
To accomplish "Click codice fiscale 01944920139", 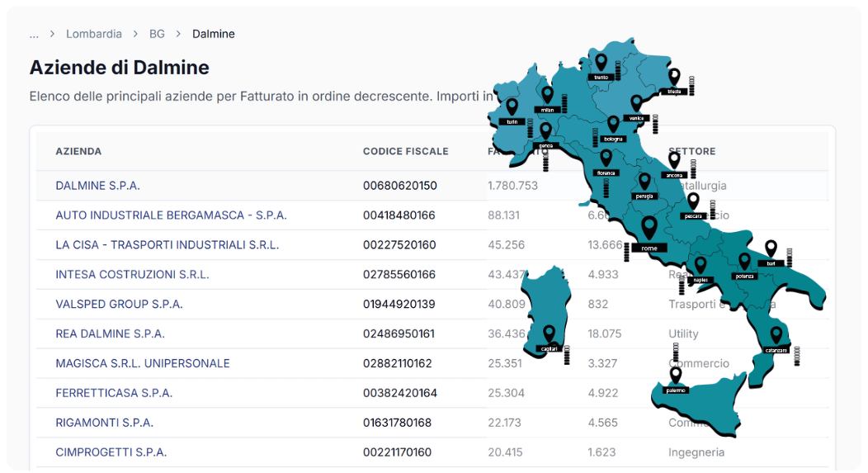I will pos(399,304).
